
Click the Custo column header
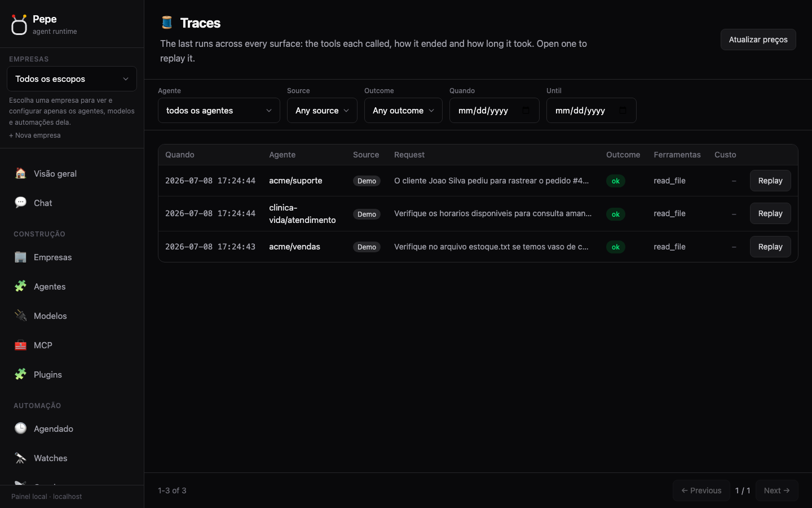tap(725, 155)
